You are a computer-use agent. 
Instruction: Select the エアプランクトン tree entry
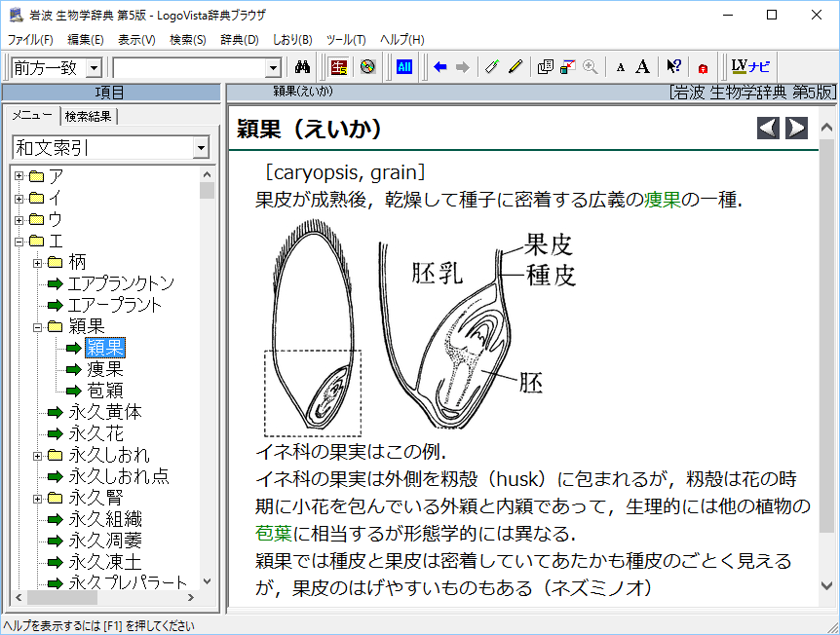click(x=121, y=283)
